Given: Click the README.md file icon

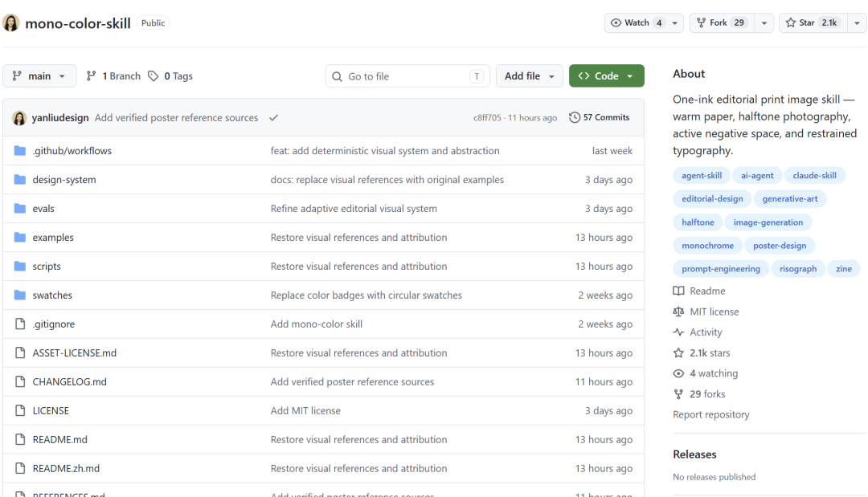Looking at the screenshot, I should (x=20, y=439).
